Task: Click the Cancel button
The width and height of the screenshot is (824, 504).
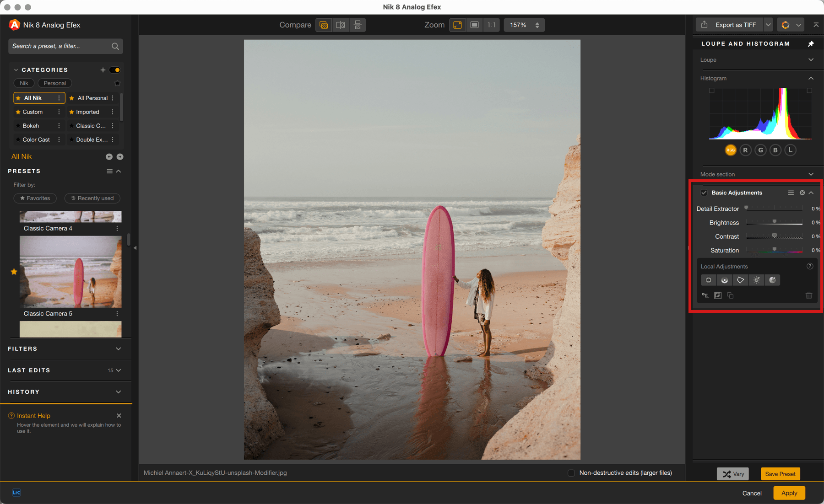Action: [752, 493]
